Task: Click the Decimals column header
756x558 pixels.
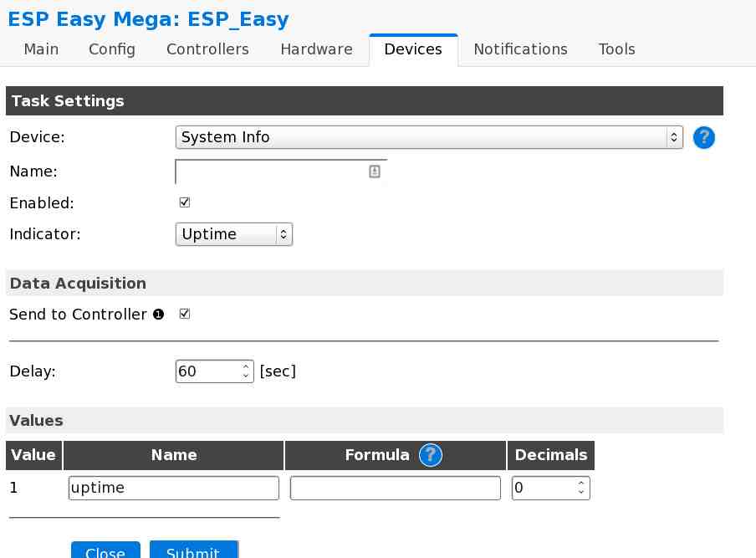Action: tap(550, 455)
